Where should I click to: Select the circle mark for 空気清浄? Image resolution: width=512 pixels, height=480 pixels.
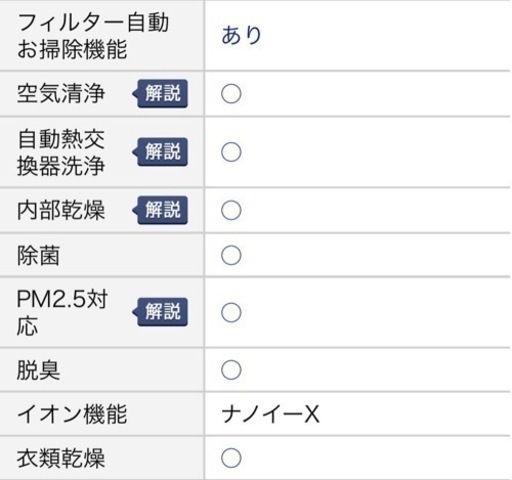(231, 94)
